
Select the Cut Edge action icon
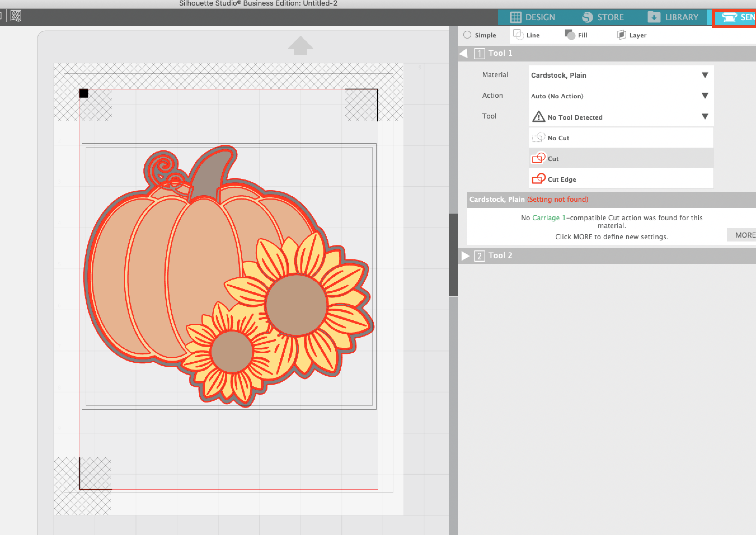pos(539,179)
